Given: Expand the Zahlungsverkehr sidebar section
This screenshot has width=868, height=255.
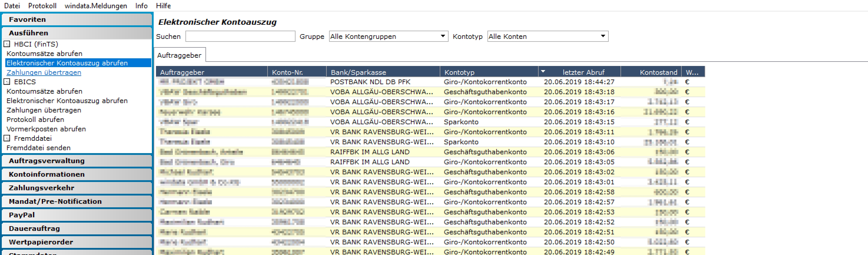Looking at the screenshot, I should 77,188.
